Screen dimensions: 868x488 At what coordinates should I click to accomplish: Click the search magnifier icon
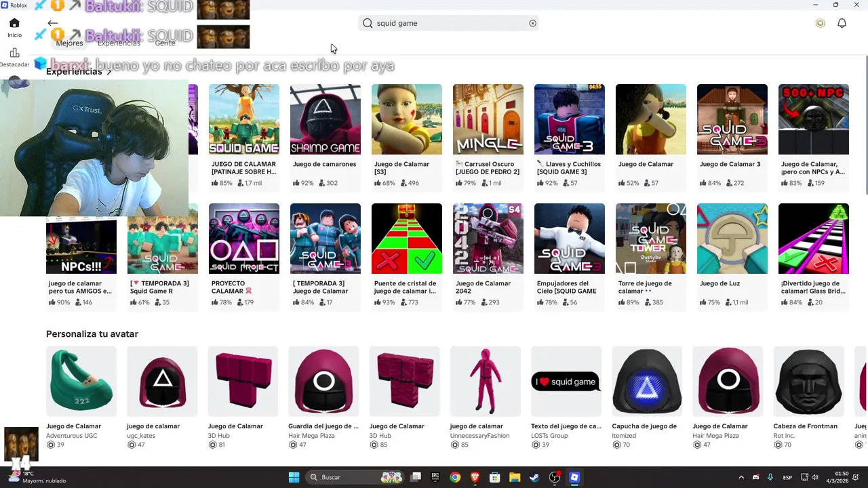(368, 23)
